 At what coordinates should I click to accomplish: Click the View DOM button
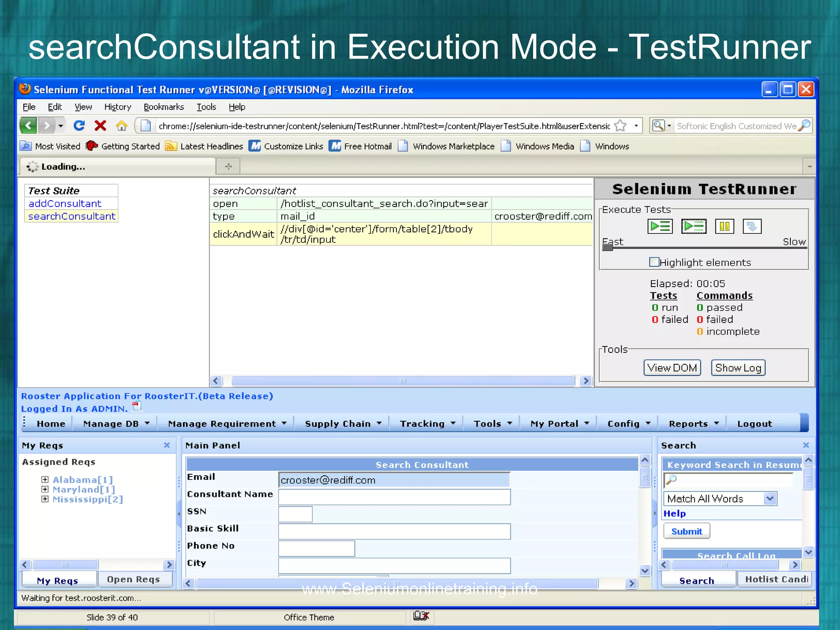672,367
